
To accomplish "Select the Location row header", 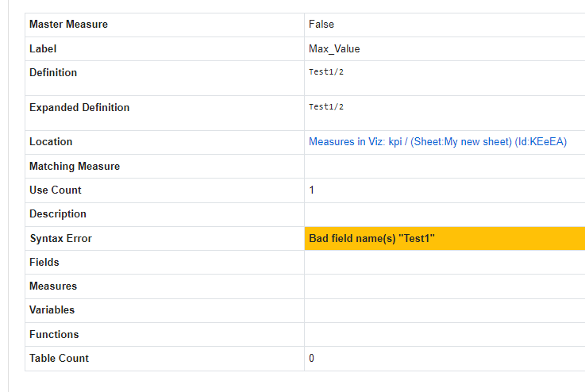I will coord(51,142).
